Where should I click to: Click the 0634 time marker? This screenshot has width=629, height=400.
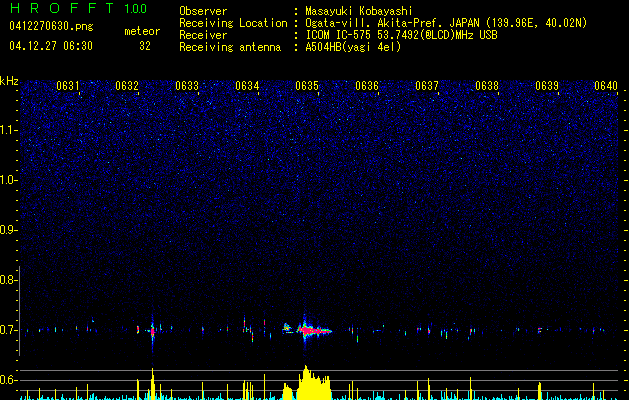[247, 86]
